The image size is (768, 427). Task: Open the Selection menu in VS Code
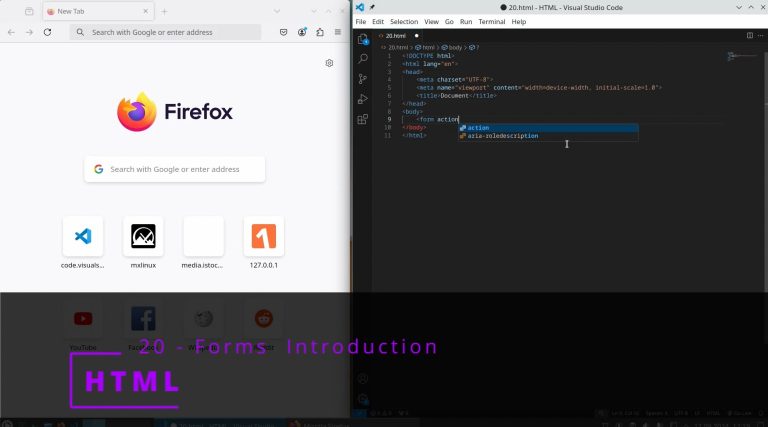coord(404,22)
